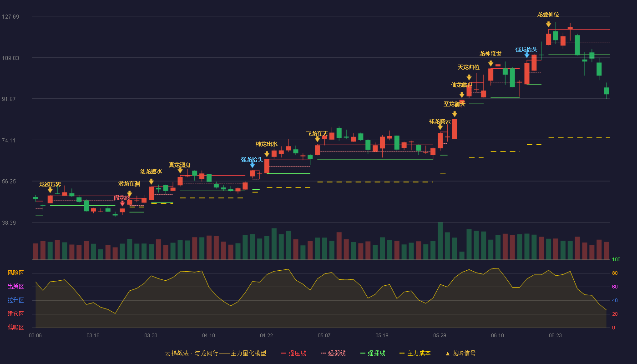Click the 风险区 zone label
Screen dimensions: 637x364
click(x=15, y=273)
